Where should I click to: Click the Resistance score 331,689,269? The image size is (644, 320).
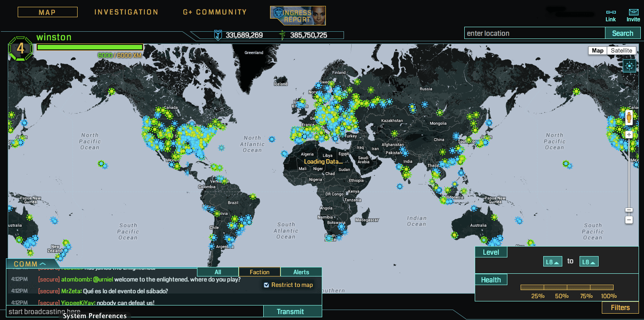(x=244, y=35)
